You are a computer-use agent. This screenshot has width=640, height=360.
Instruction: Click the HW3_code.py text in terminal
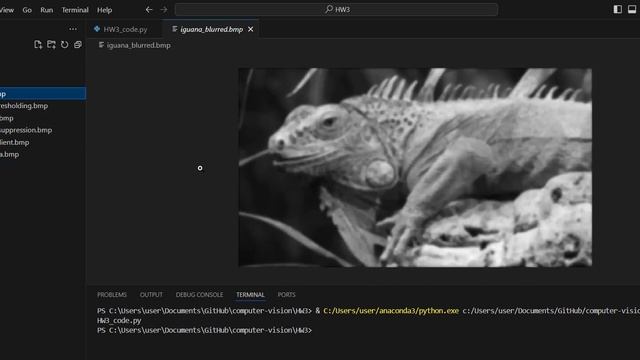[x=119, y=321]
